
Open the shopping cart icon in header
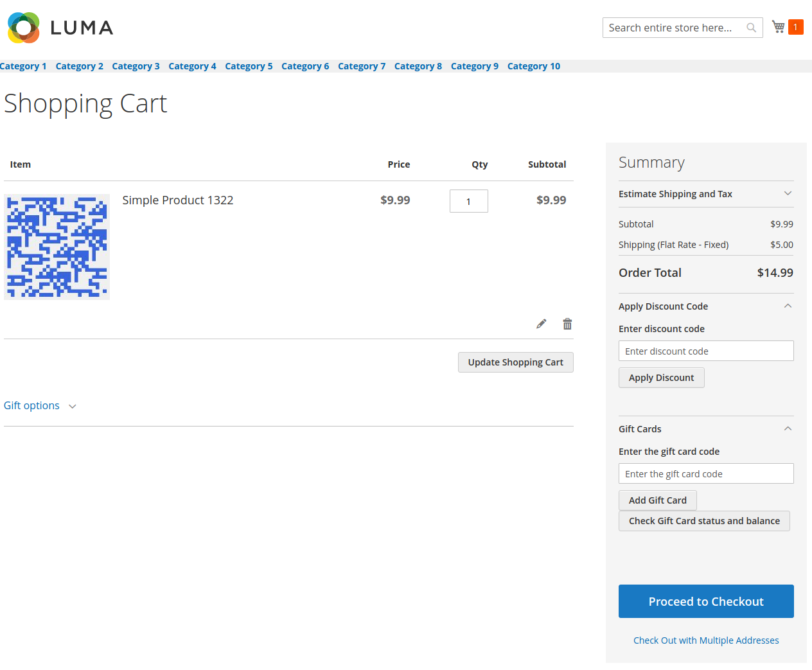779,27
